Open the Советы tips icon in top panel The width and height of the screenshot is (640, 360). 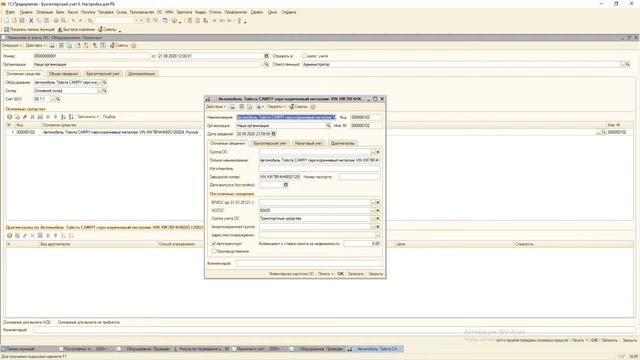108,29
